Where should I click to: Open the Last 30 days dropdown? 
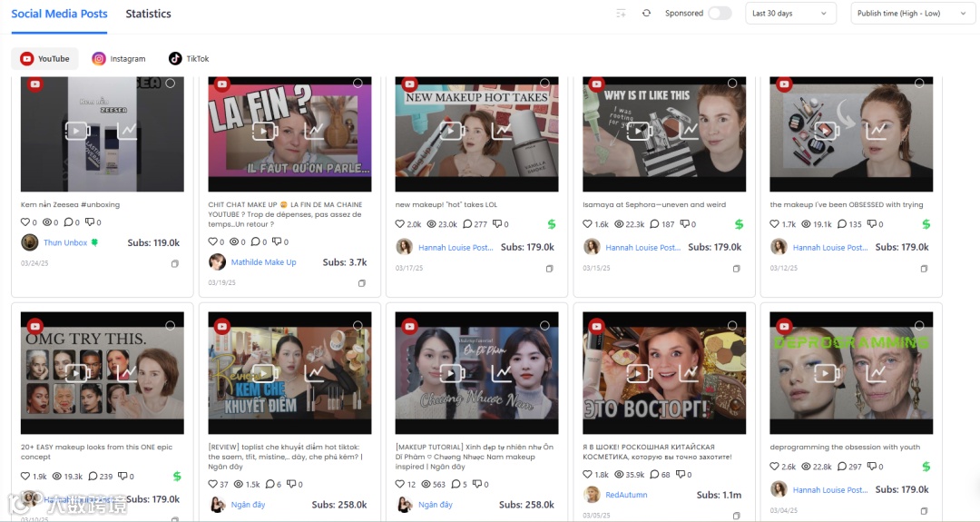click(790, 13)
